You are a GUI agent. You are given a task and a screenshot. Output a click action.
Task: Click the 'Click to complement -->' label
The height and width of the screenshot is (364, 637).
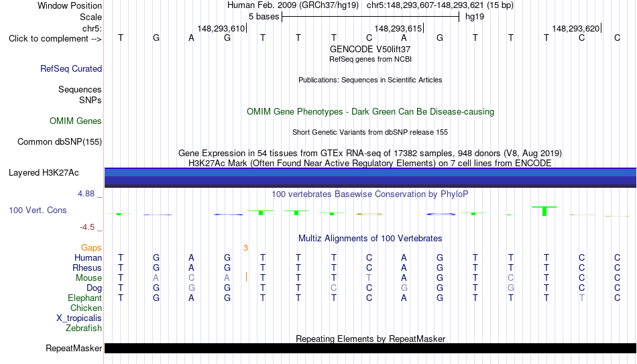55,39
